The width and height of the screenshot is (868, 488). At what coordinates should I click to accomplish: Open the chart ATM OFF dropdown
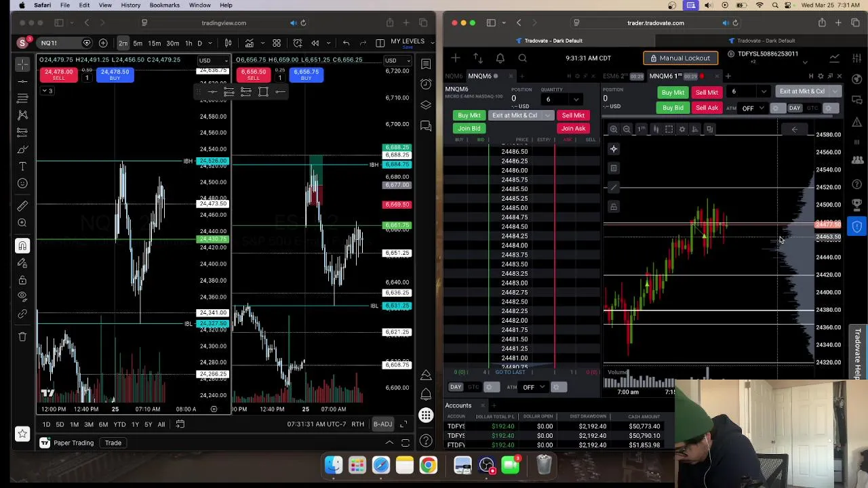[751, 108]
